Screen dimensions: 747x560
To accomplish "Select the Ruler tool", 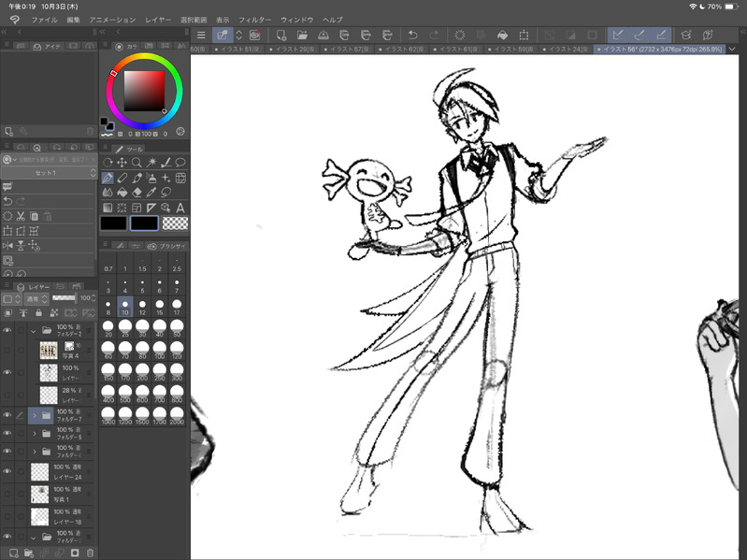I will [x=151, y=208].
